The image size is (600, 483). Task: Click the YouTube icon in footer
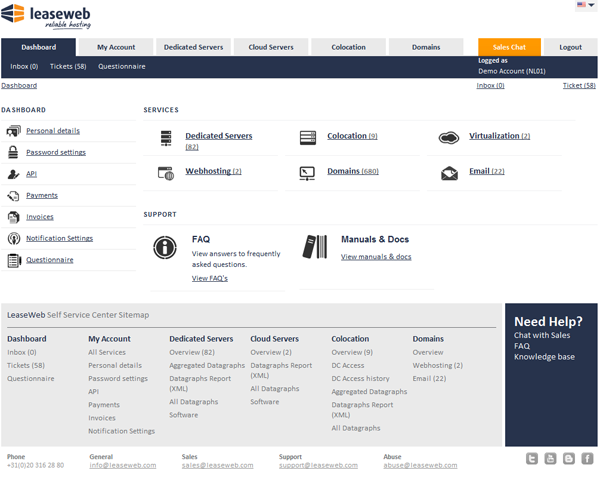coord(550,458)
